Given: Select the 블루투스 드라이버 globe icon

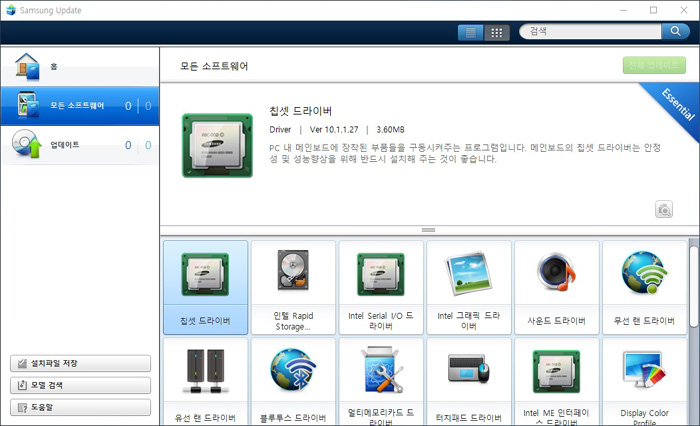Looking at the screenshot, I should click(293, 370).
